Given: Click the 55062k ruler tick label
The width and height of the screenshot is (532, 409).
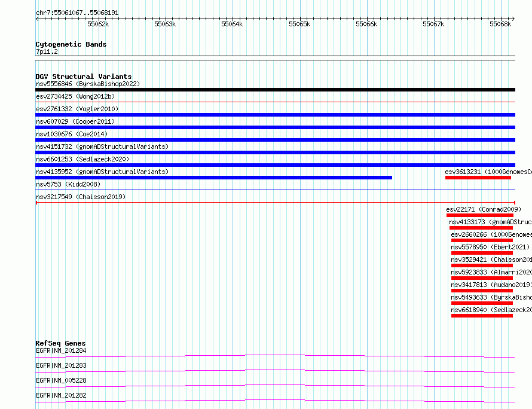Looking at the screenshot, I should (98, 24).
